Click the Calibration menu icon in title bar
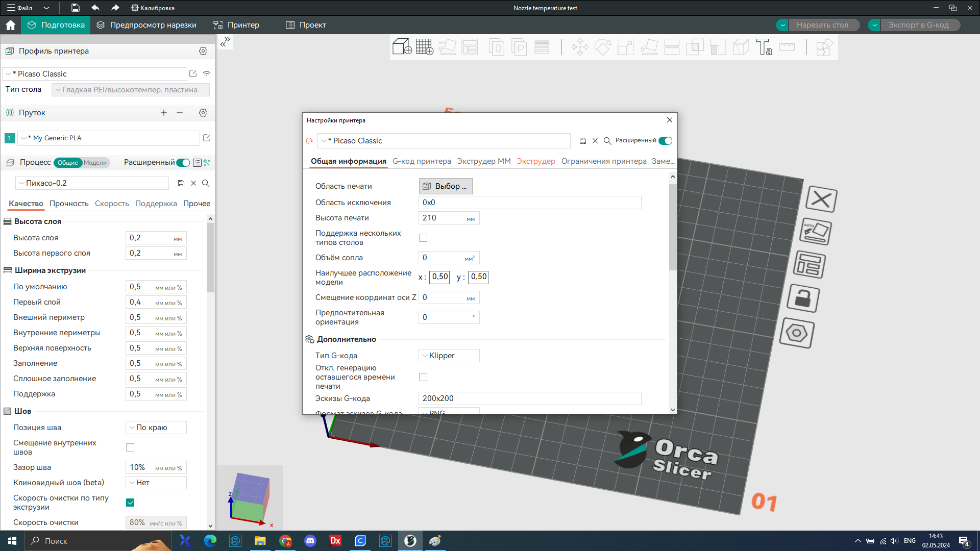This screenshot has height=551, width=980. click(135, 8)
